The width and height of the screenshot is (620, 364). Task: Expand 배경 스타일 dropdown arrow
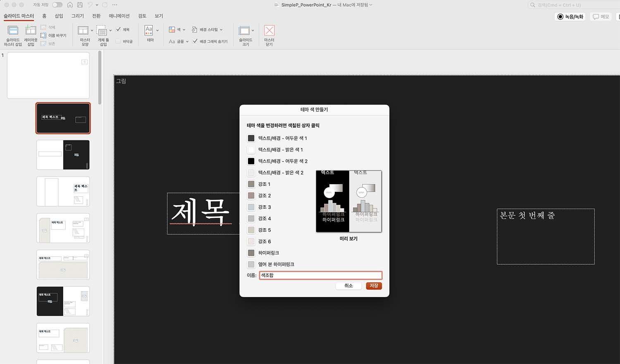tap(221, 30)
